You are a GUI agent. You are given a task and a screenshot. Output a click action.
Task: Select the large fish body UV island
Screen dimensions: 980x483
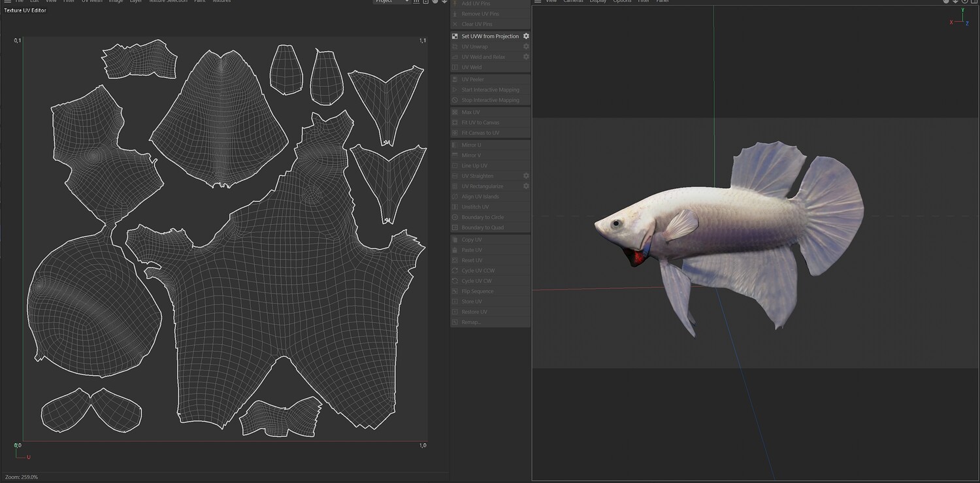281,275
